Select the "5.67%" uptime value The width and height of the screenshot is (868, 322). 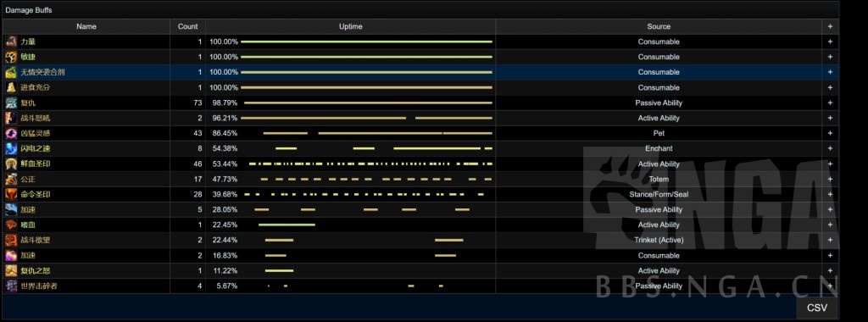[226, 286]
